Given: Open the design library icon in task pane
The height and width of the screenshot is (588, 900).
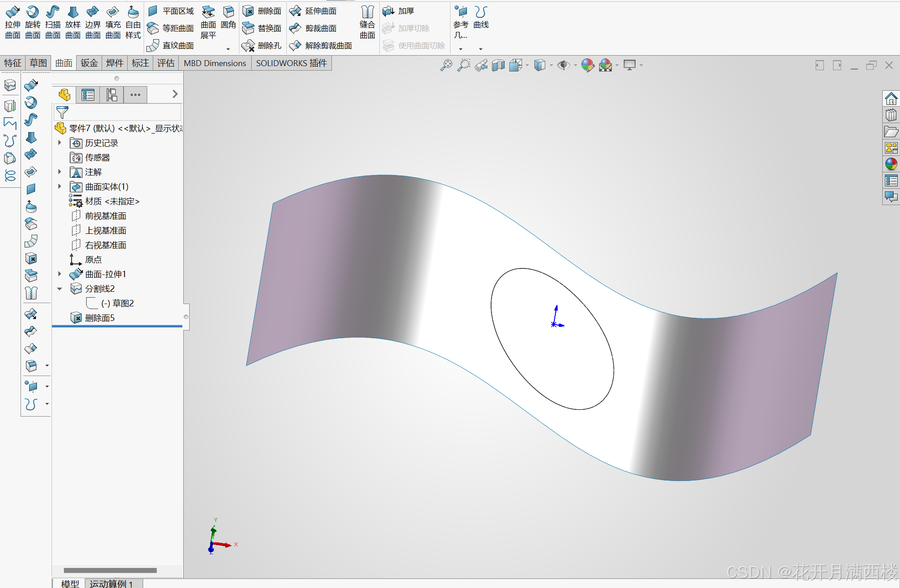Looking at the screenshot, I should point(891,115).
